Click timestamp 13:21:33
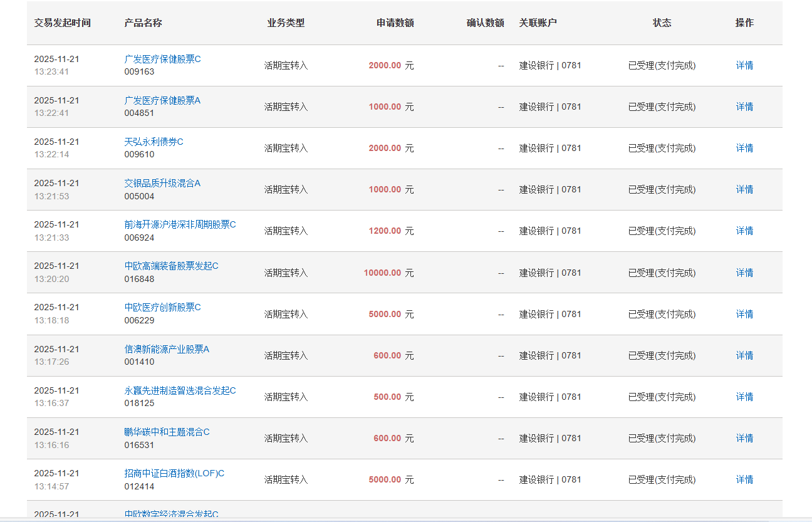Screen dimensions: 812x522 (x=51, y=238)
